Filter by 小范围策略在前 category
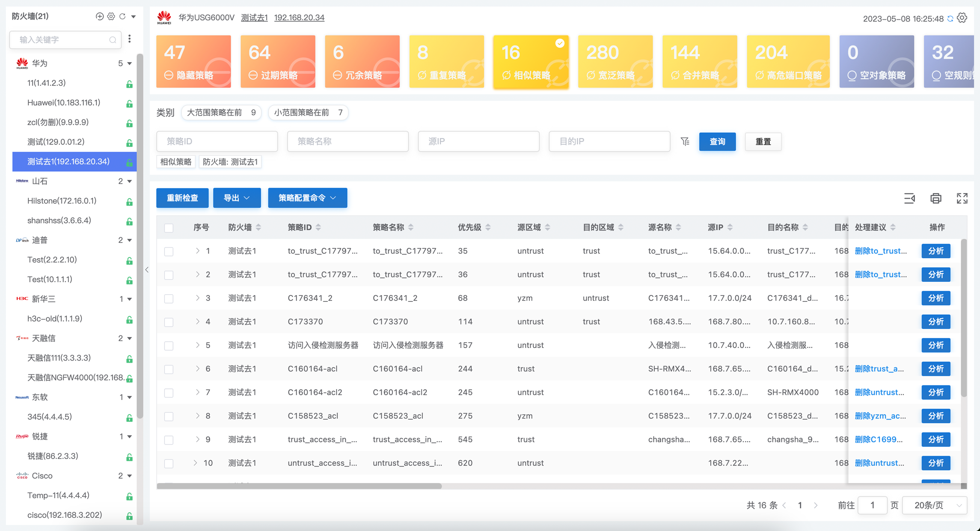Viewport: 980px width, 531px height. (308, 113)
